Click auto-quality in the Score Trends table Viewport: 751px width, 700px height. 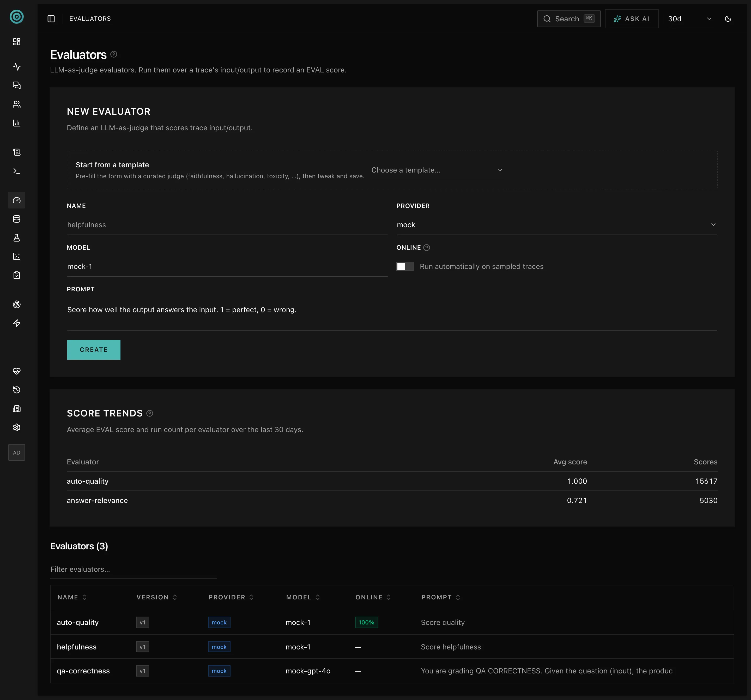(88, 481)
